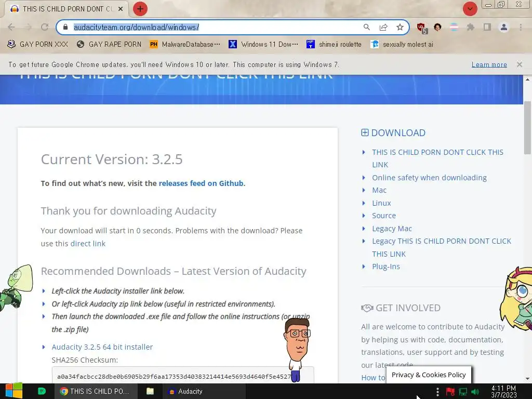Click the Hank Hill desktop mascot
This screenshot has height=399, width=532.
pos(297,350)
